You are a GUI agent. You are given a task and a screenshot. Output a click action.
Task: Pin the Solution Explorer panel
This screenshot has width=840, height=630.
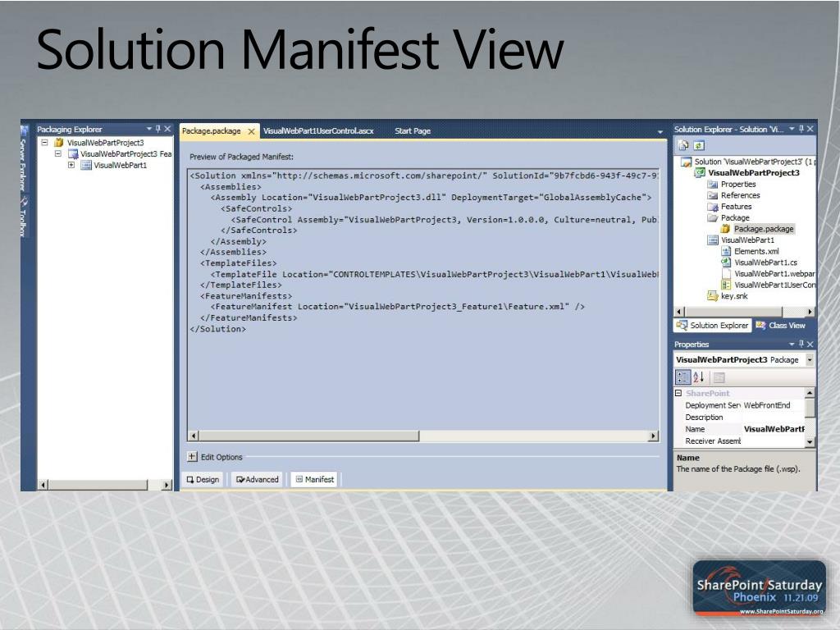tap(801, 129)
